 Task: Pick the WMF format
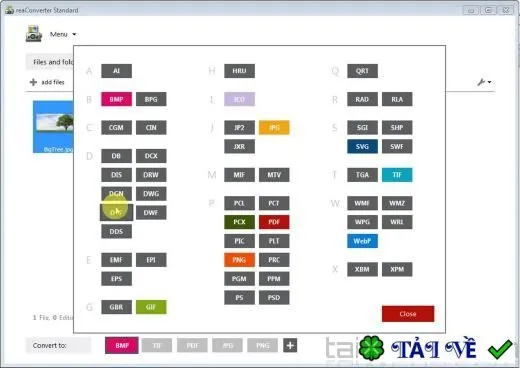[x=362, y=203]
